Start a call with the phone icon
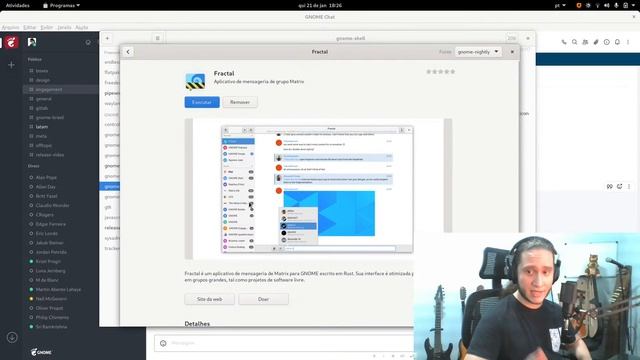 [564, 42]
